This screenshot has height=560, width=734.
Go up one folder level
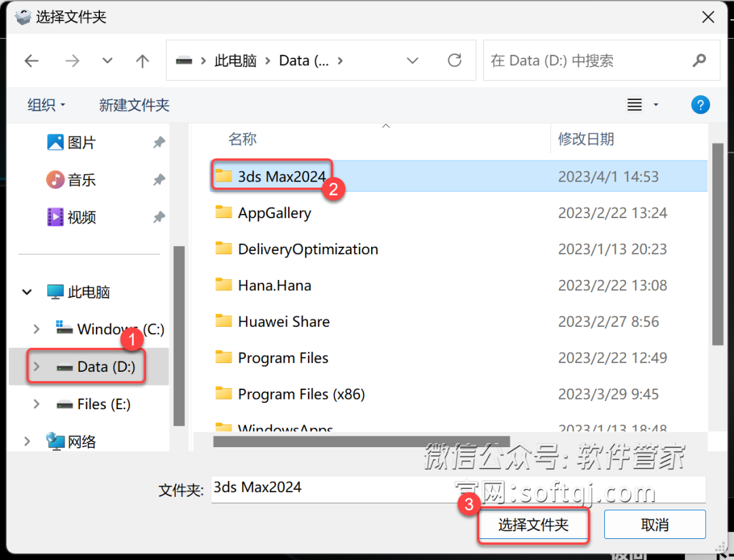(x=142, y=61)
